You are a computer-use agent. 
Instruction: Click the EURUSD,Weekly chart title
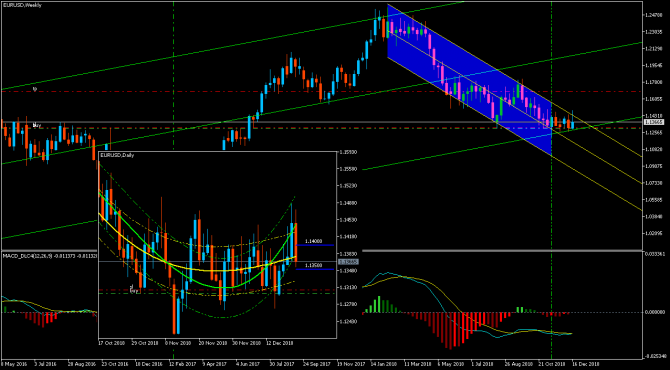22,5
